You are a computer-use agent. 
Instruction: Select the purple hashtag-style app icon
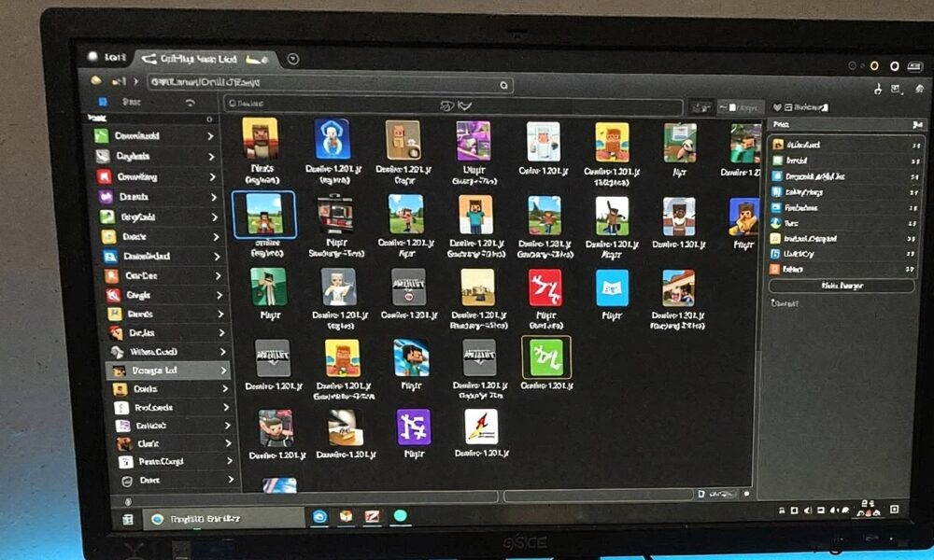(413, 427)
